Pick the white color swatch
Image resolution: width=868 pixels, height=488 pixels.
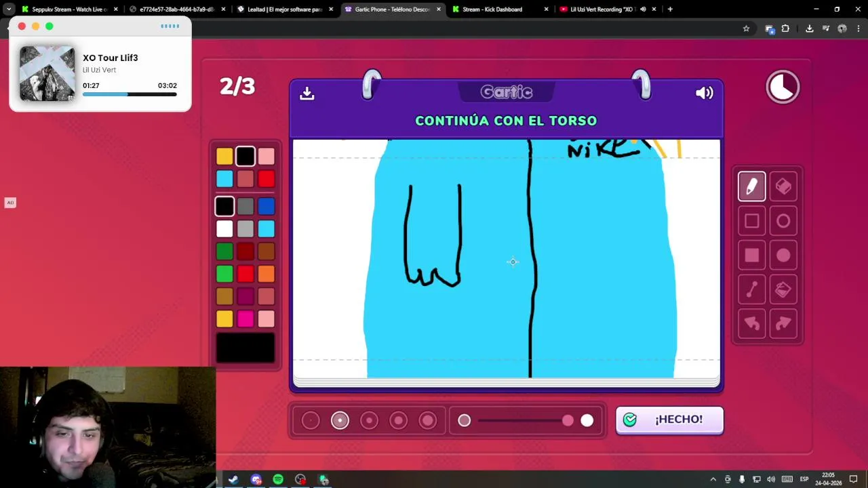point(224,229)
